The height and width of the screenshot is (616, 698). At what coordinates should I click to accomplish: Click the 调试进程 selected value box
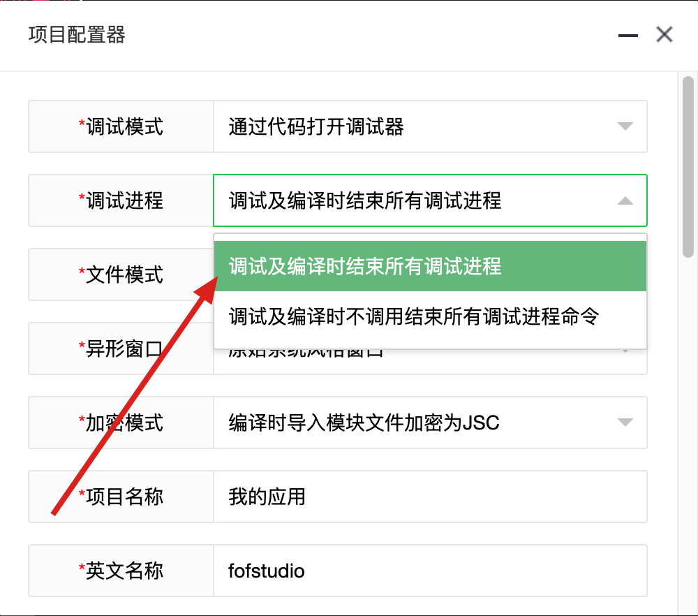click(x=430, y=200)
